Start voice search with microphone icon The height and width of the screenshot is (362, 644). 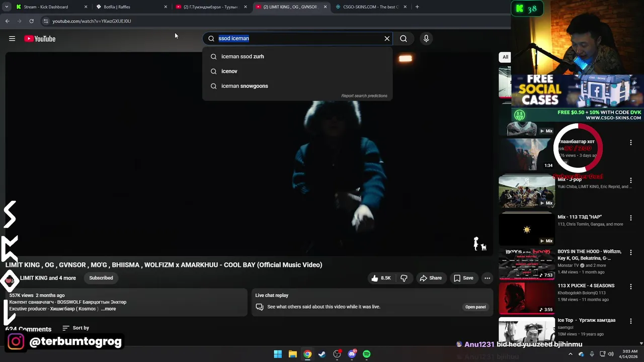426,38
